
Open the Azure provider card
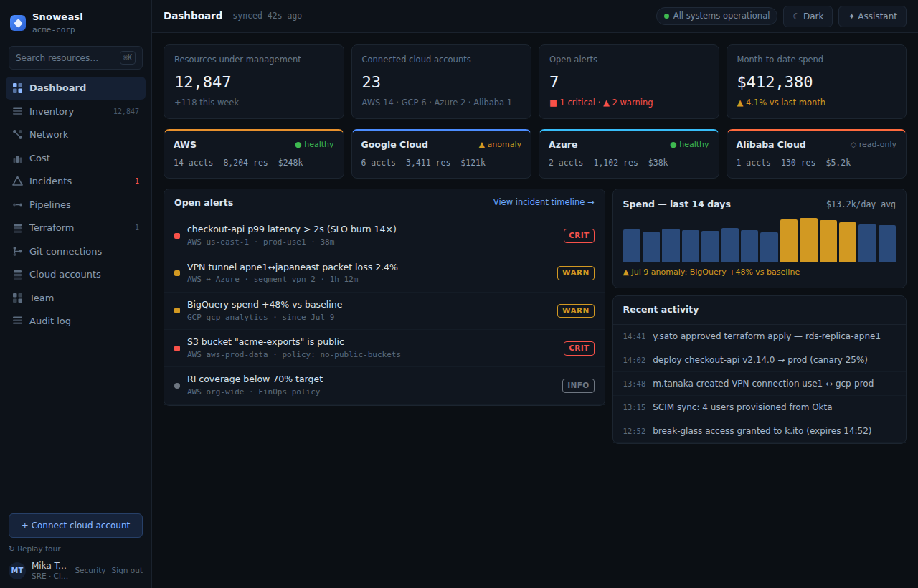click(x=629, y=153)
